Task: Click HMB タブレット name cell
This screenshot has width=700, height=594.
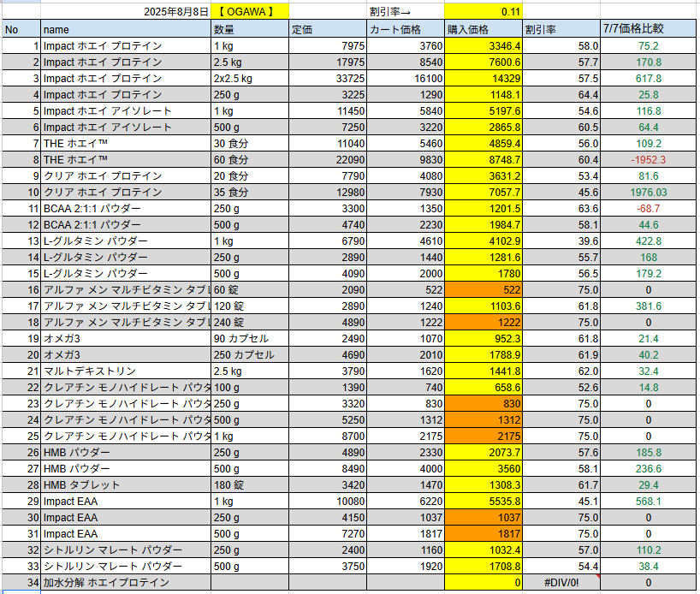Action: (x=126, y=485)
